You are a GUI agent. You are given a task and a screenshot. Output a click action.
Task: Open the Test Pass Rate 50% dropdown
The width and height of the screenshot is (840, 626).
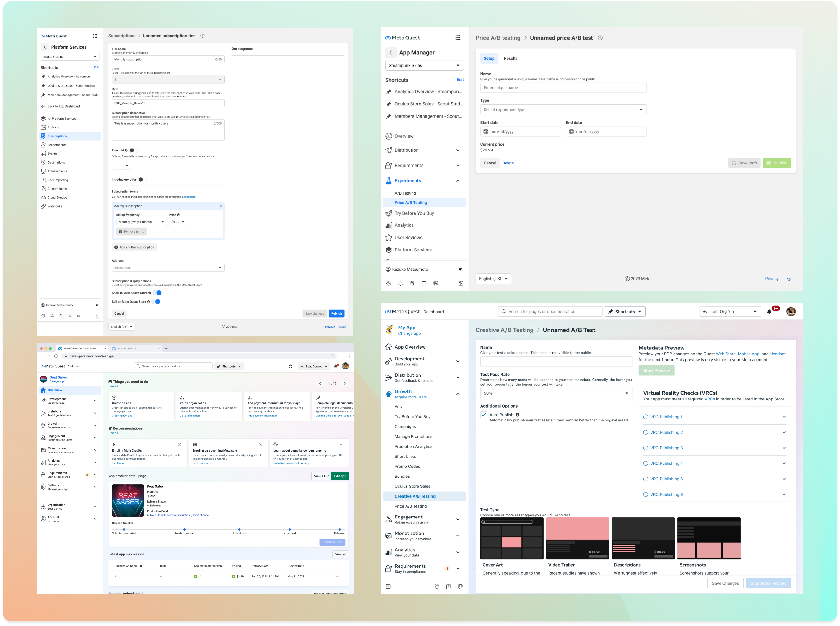[556, 393]
